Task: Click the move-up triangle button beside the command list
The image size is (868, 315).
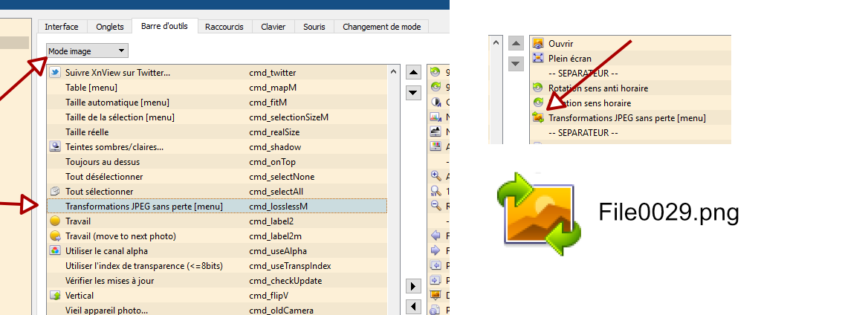Action: 413,72
